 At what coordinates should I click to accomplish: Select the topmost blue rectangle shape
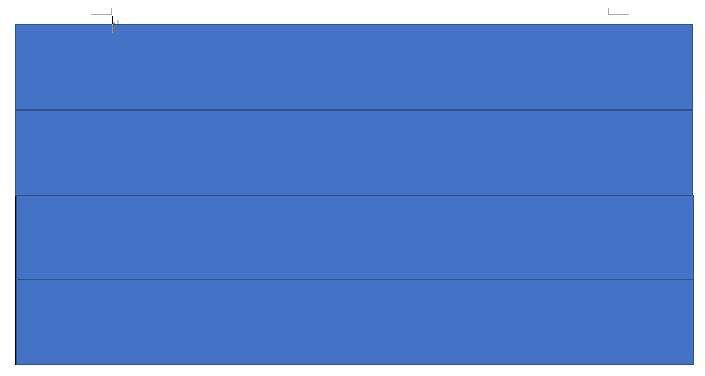click(354, 67)
